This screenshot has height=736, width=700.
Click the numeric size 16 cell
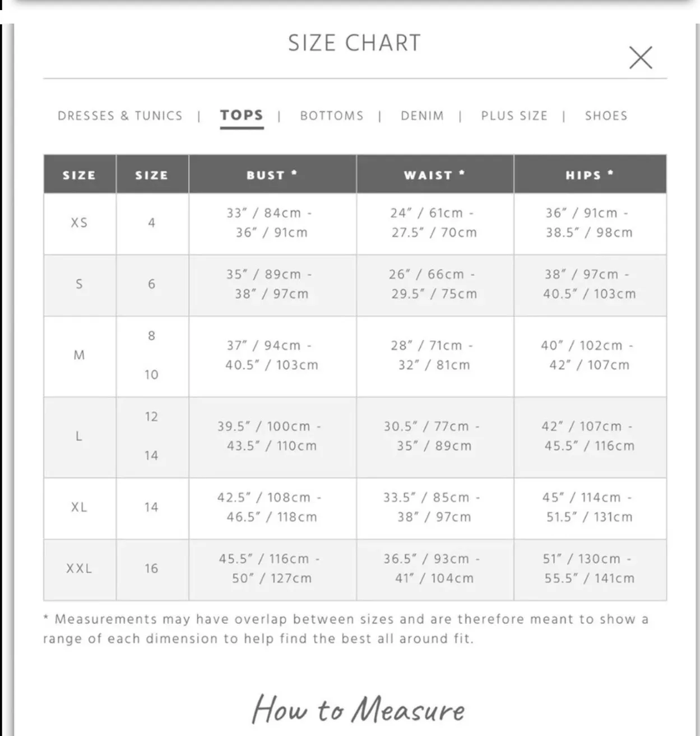coord(151,568)
